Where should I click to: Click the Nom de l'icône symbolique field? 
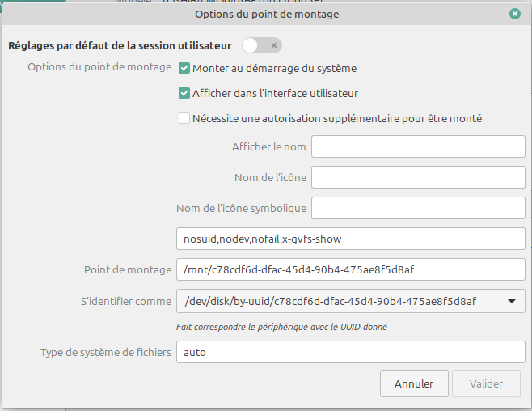[418, 208]
